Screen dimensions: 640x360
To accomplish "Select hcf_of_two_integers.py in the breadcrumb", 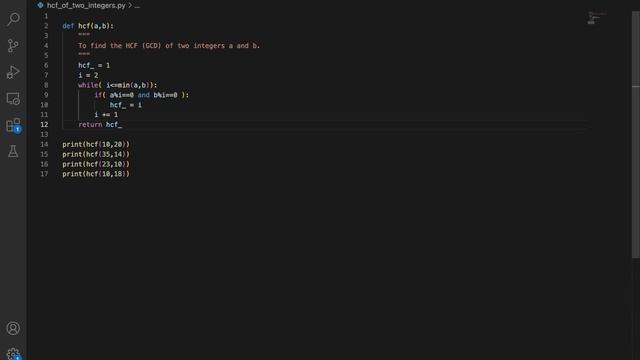I will tap(86, 5).
